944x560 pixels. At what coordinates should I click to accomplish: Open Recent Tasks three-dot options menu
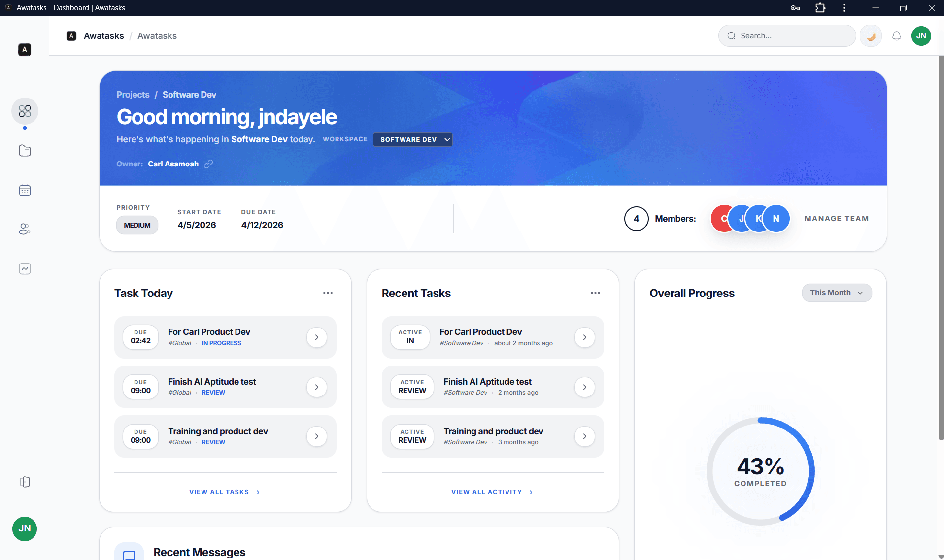coord(595,293)
